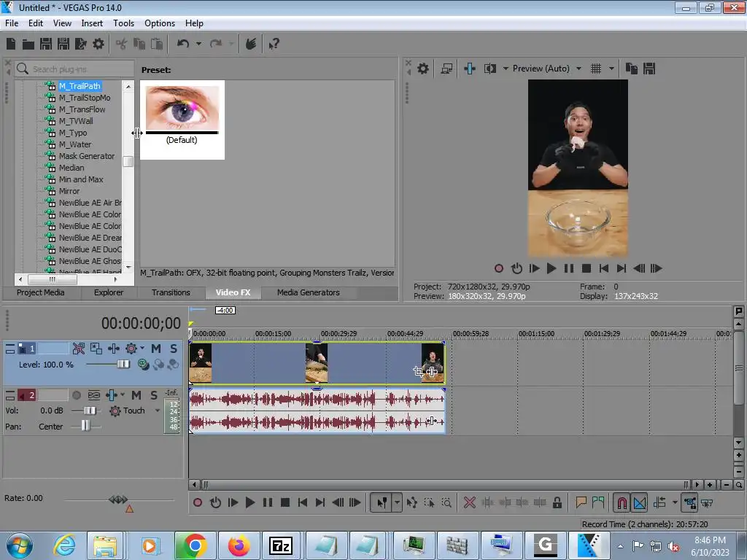This screenshot has width=747, height=560.
Task: Create a new project from the toolbar
Action: click(x=11, y=44)
